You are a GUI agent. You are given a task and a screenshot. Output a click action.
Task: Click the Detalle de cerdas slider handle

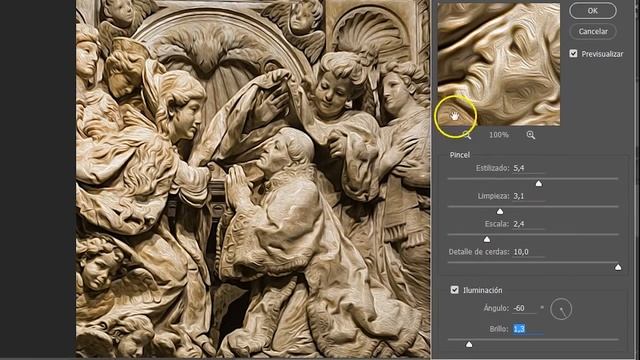(x=618, y=267)
